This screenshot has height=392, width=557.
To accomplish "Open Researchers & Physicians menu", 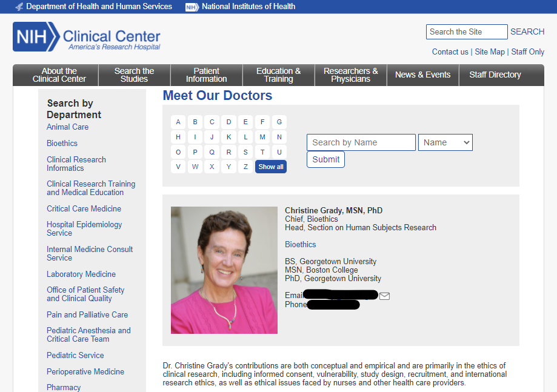I will [x=350, y=75].
